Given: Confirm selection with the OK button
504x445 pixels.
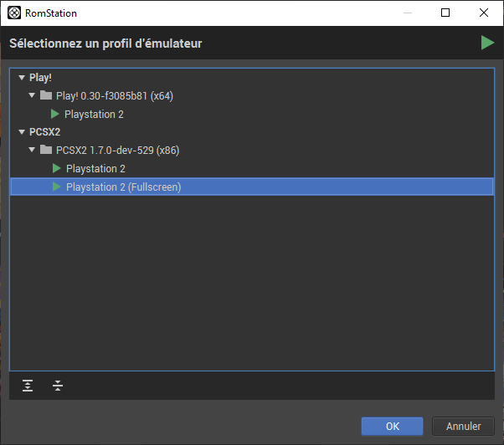Looking at the screenshot, I should [392, 426].
